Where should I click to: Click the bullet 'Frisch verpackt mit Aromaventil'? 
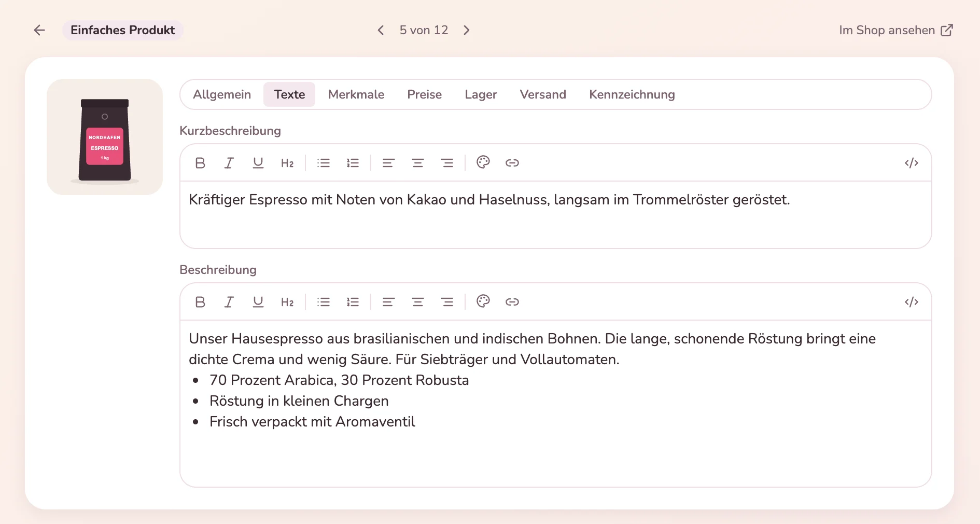(x=312, y=422)
